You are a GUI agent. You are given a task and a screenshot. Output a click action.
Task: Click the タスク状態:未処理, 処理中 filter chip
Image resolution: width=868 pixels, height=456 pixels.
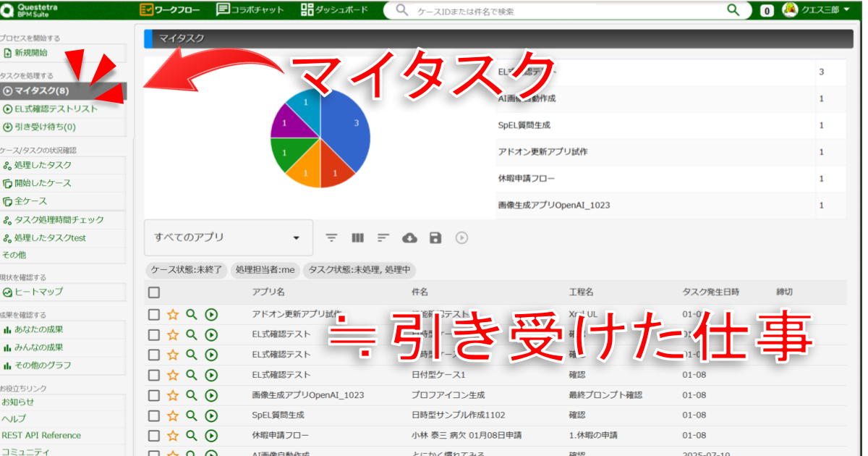(x=359, y=270)
